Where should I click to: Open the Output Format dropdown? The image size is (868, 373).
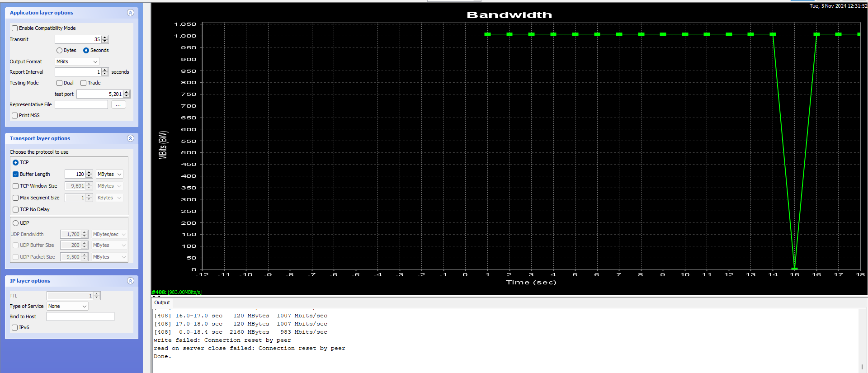pyautogui.click(x=77, y=61)
